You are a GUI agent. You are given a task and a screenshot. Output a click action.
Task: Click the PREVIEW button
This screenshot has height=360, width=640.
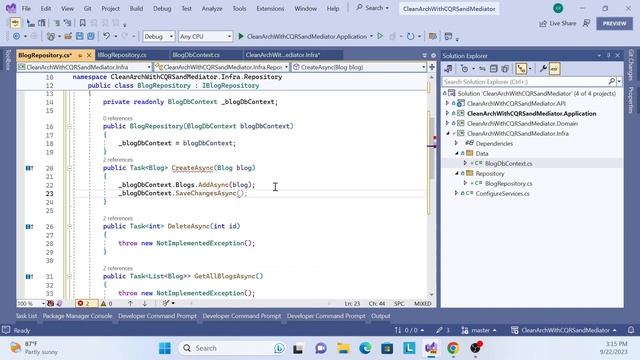point(614,24)
